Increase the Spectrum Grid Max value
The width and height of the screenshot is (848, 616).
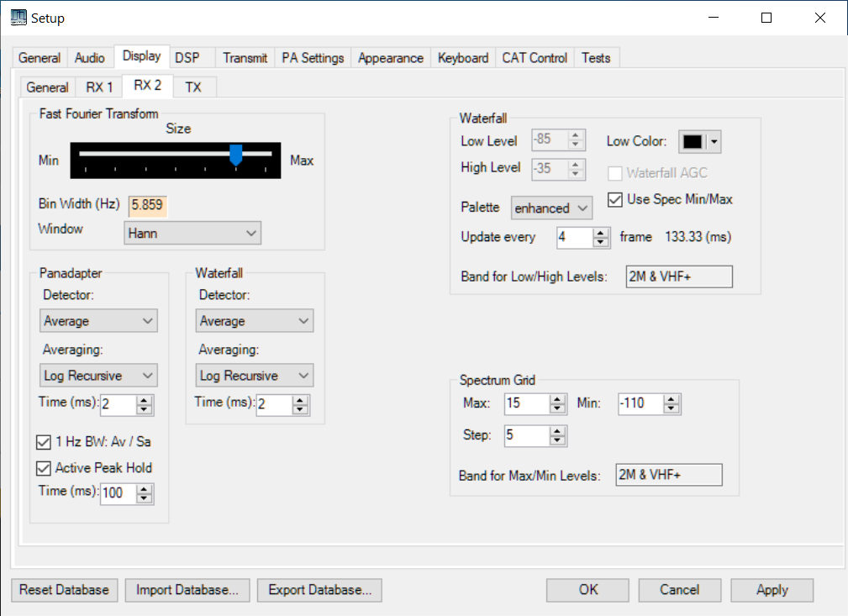(558, 399)
